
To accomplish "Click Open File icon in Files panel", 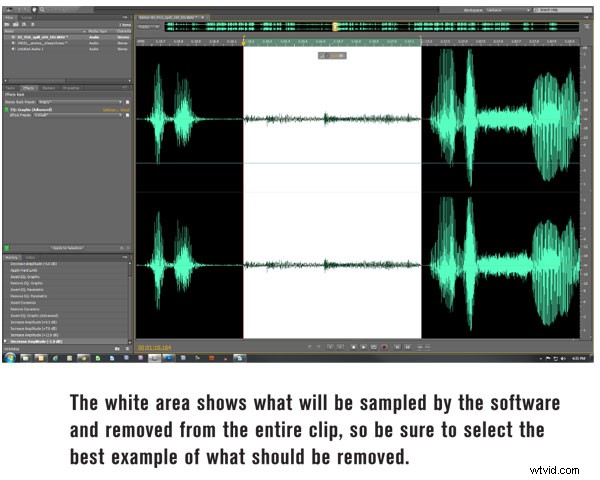I will click(7, 24).
